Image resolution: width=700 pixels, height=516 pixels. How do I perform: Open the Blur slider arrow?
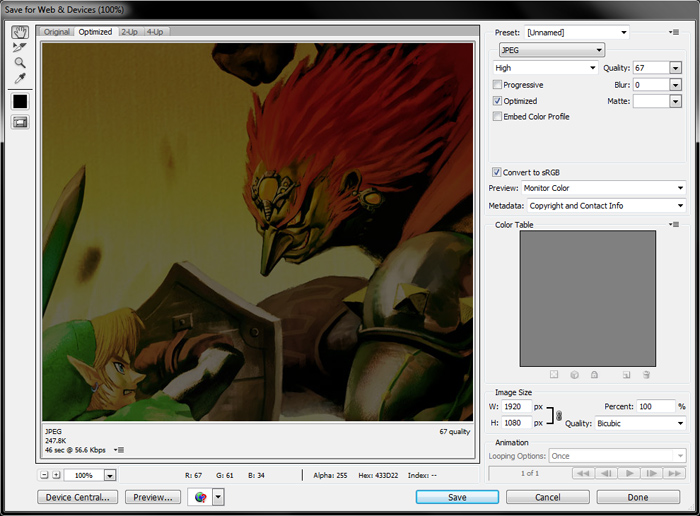coord(675,85)
